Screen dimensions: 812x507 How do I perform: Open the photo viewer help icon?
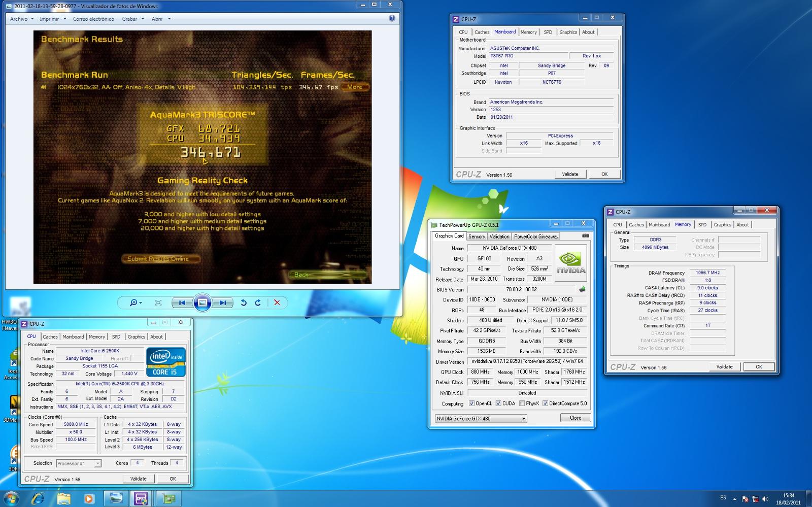[x=392, y=18]
